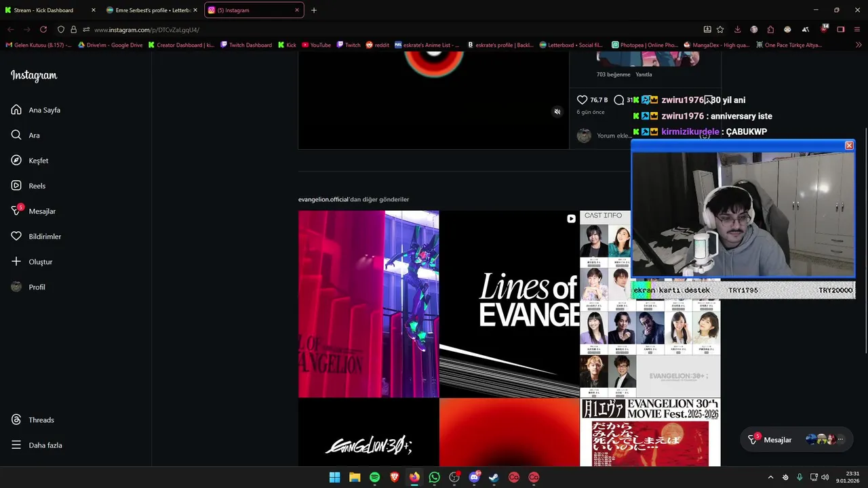This screenshot has width=868, height=488.
Task: Open Spotify from taskbar
Action: coord(374,477)
